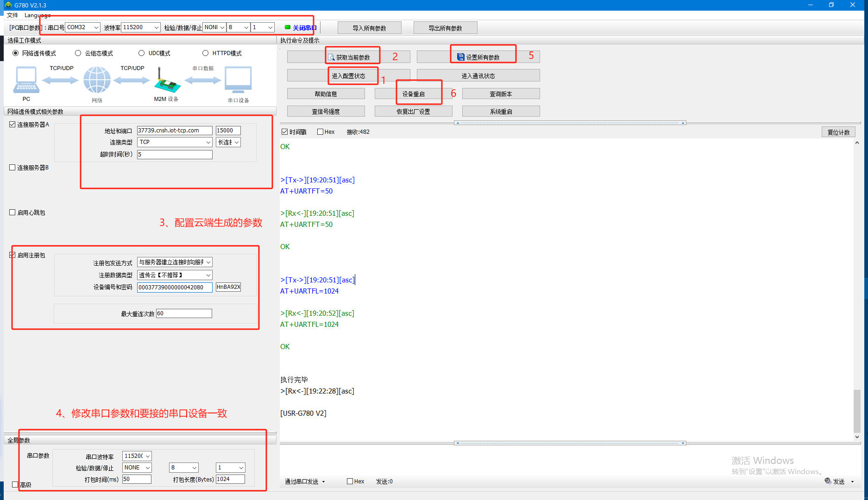Click the server address input field
Viewport: 868px width, 500px height.
coord(175,131)
